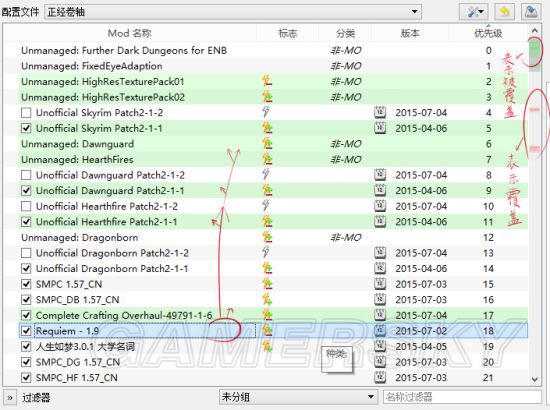
Task: Sort by the 优先级 column header
Action: (488, 33)
